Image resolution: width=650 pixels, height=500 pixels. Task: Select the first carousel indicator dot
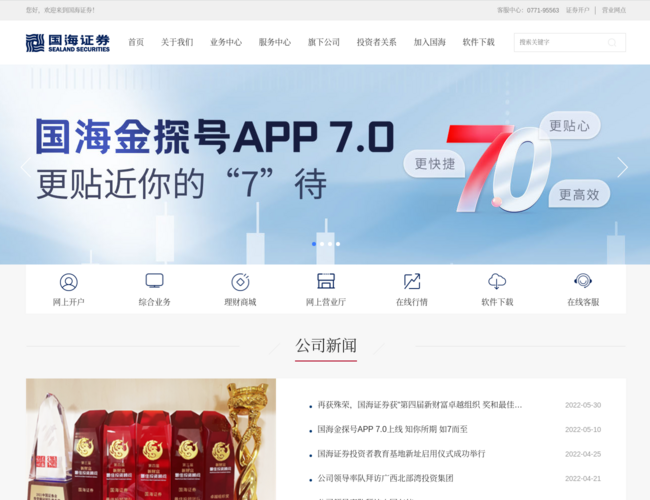314,244
